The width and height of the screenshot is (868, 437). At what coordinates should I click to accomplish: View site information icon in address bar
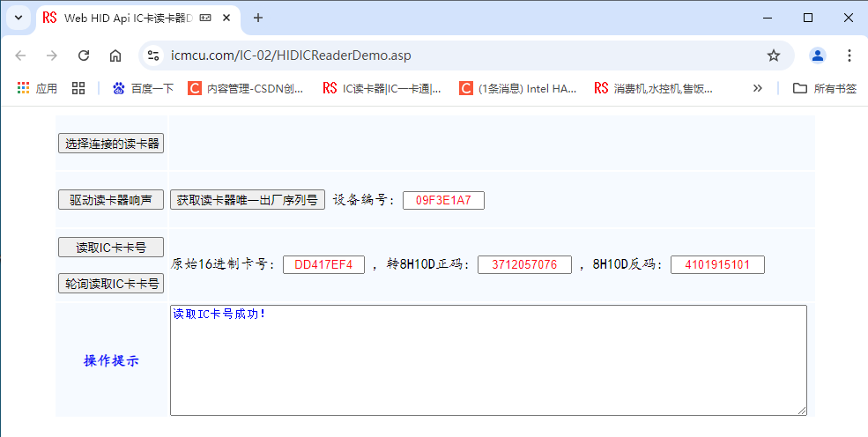click(x=153, y=56)
